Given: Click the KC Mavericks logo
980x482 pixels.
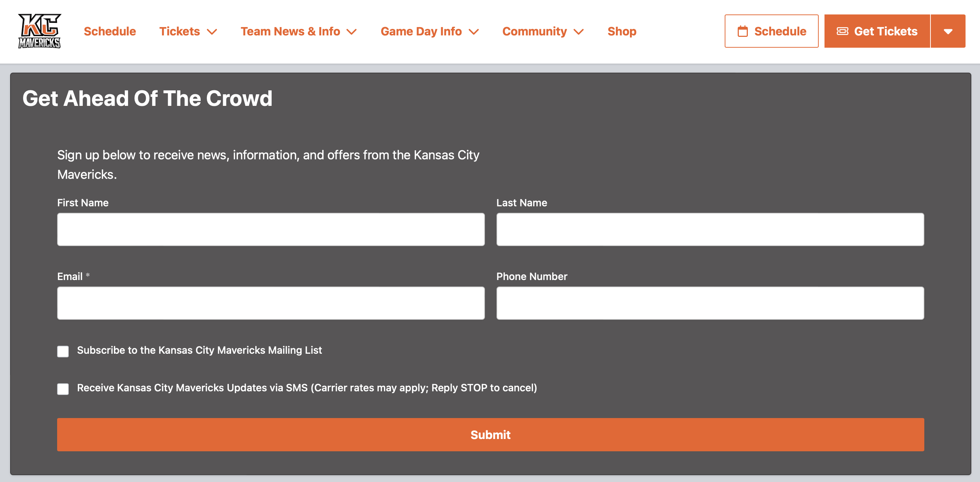Looking at the screenshot, I should coord(39,31).
